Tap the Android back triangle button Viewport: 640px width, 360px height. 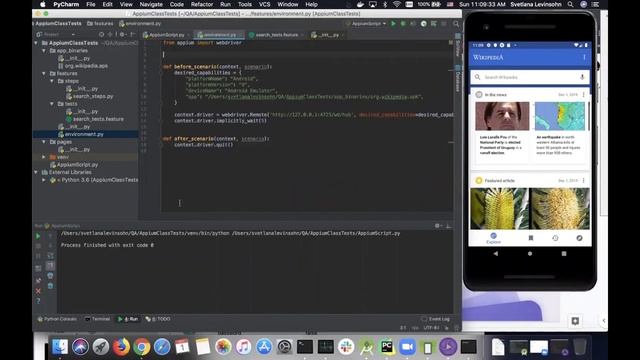(x=496, y=253)
